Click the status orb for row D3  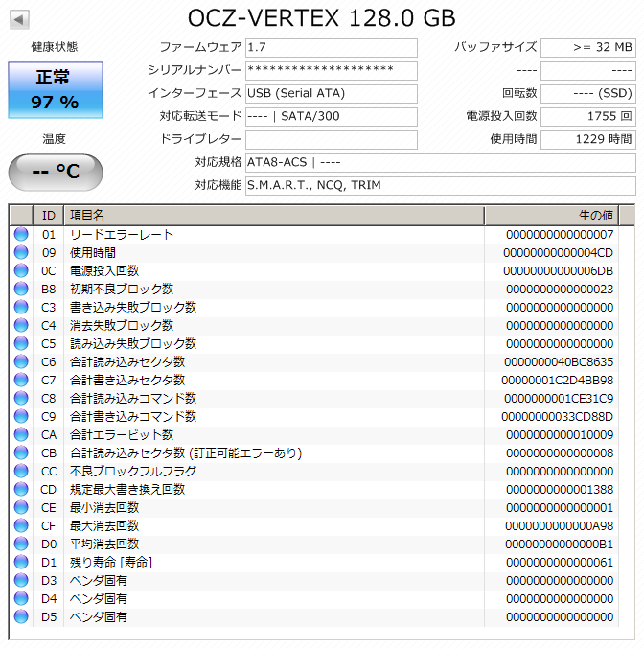tap(21, 580)
